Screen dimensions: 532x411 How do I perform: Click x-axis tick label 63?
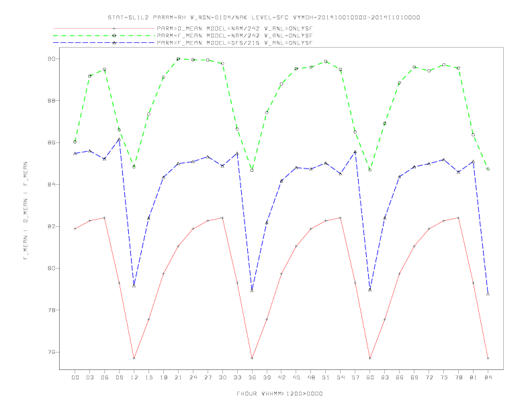[x=385, y=377]
